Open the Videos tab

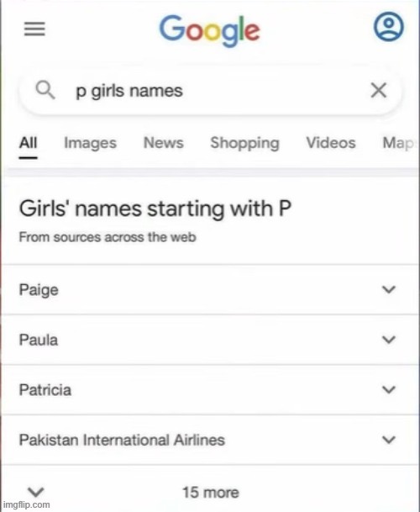(x=331, y=143)
